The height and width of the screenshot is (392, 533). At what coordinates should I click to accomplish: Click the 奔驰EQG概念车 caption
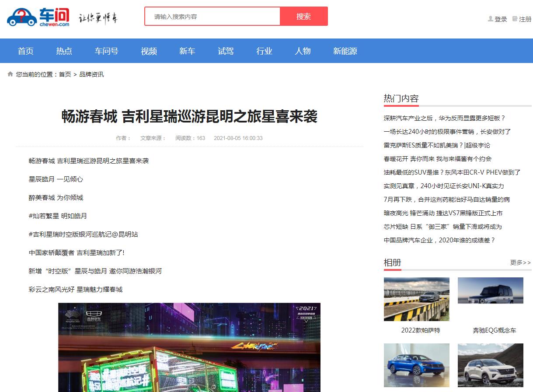click(495, 330)
